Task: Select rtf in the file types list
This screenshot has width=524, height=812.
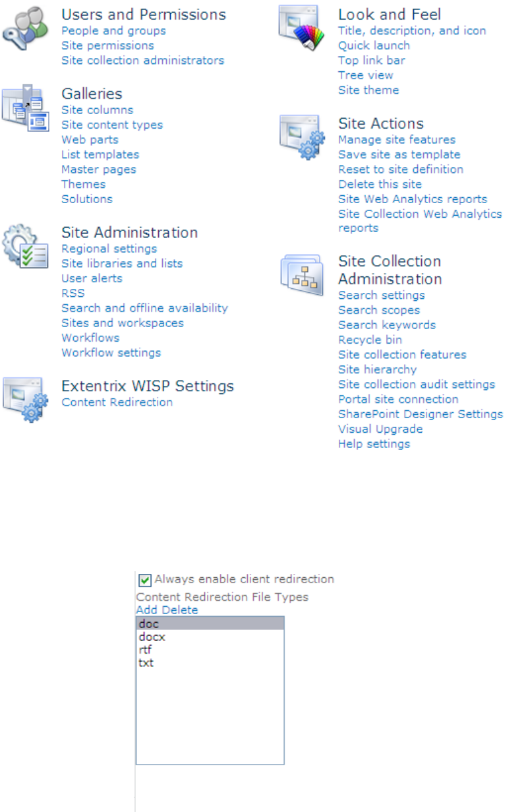Action: [145, 650]
